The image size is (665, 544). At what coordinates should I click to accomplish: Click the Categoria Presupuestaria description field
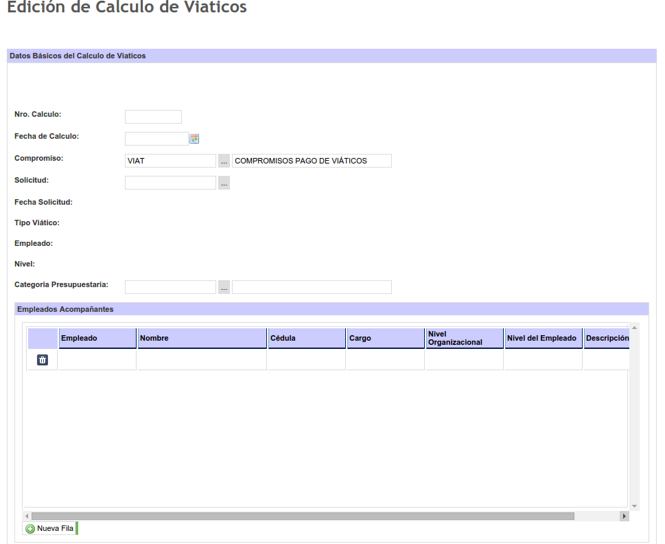pos(311,287)
